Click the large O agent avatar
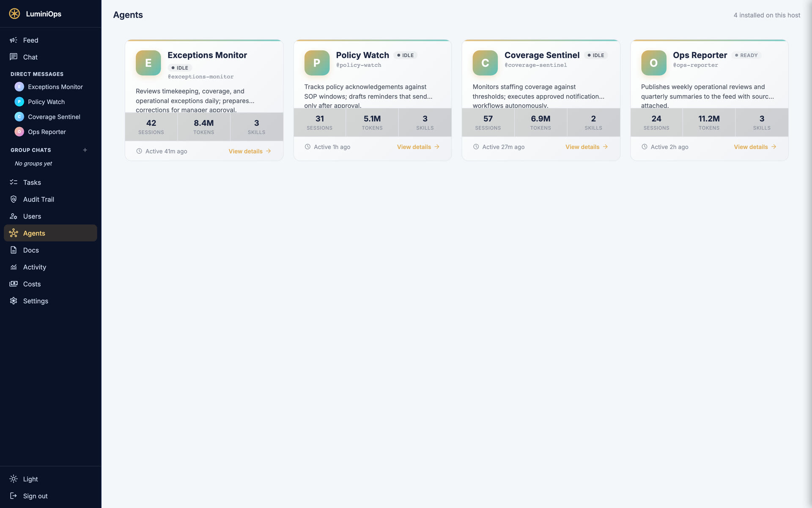Image resolution: width=812 pixels, height=508 pixels. pyautogui.click(x=653, y=63)
